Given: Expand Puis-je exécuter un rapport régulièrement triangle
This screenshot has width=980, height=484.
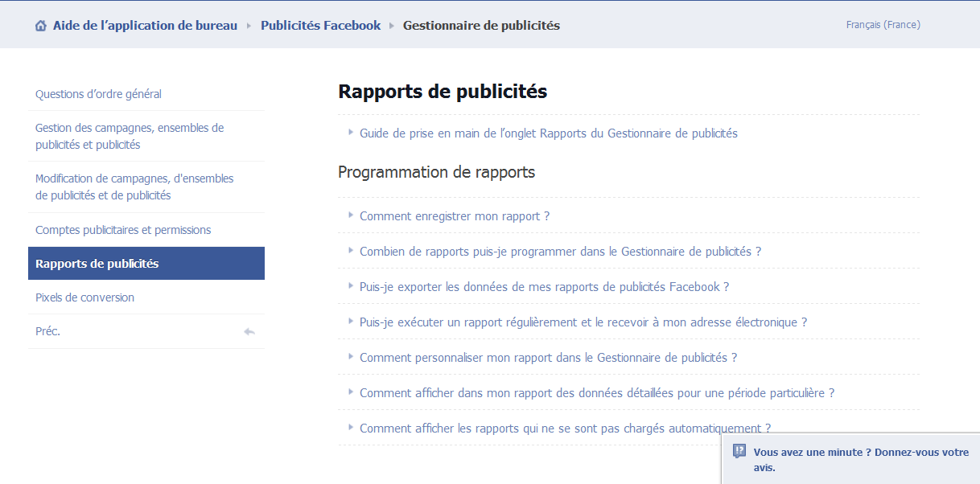Looking at the screenshot, I should tap(351, 321).
